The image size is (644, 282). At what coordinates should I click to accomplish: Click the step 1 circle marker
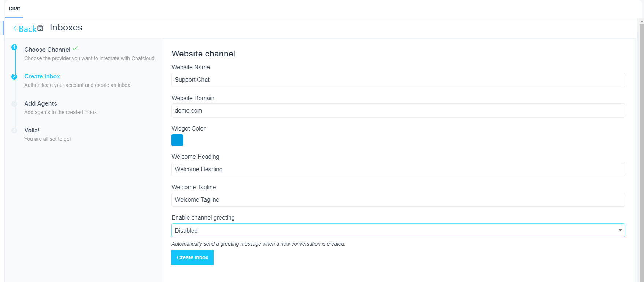point(14,47)
